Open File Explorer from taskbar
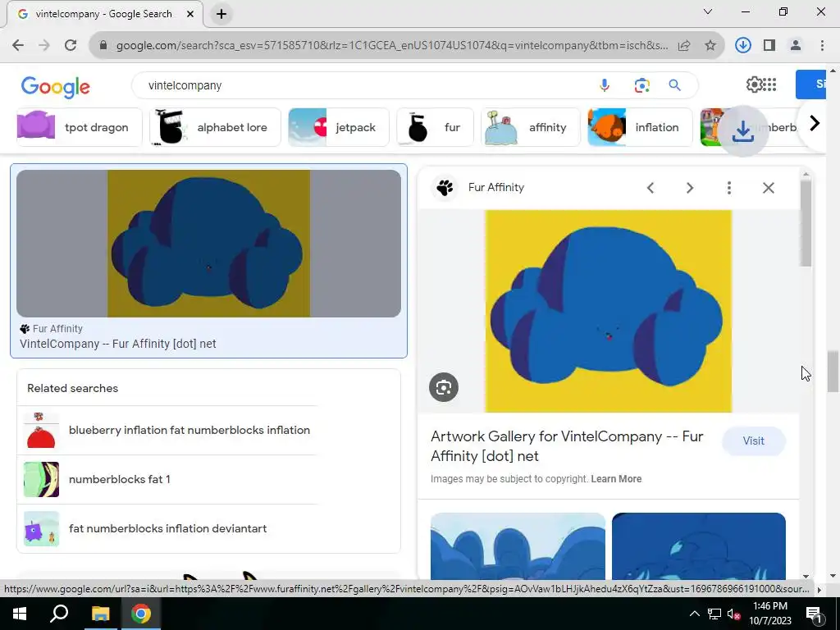The height and width of the screenshot is (630, 840). click(100, 614)
